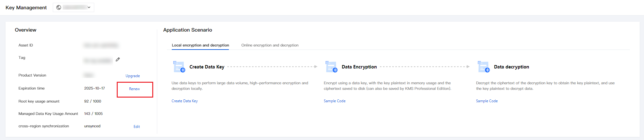Click the unsynced status text
Screen dimensions: 644x140
coord(92,126)
